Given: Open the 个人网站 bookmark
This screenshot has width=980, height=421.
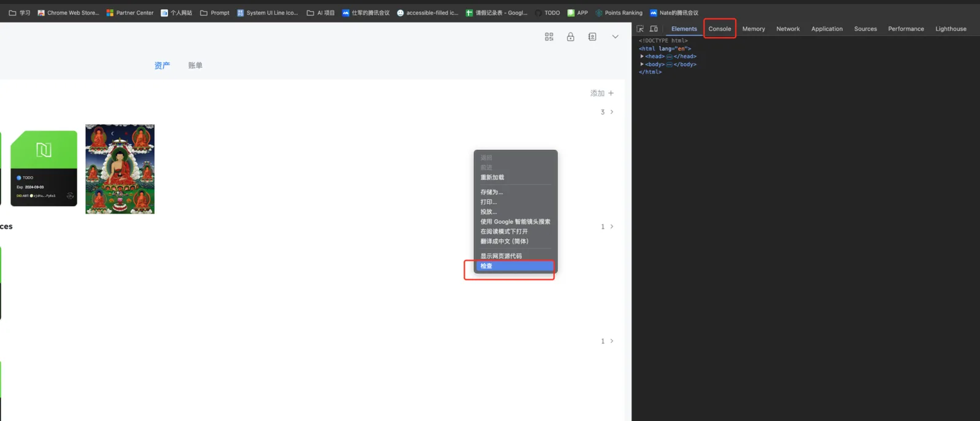Looking at the screenshot, I should pos(176,13).
